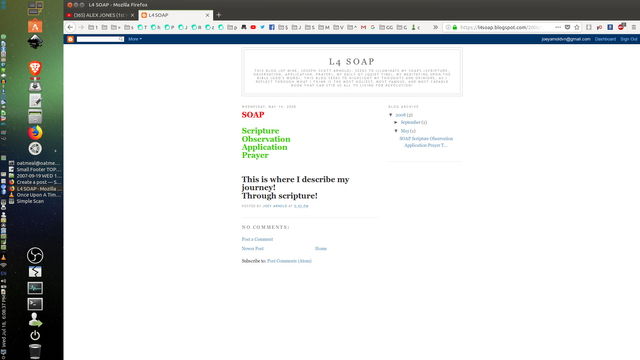The height and width of the screenshot is (360, 640).
Task: Click the red SOAP post title
Action: coord(253,115)
